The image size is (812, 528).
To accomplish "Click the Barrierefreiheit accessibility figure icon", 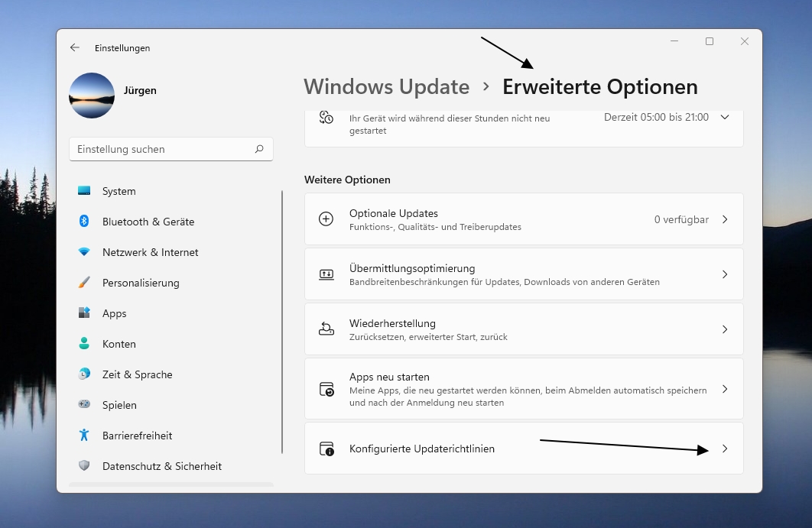I will click(84, 436).
